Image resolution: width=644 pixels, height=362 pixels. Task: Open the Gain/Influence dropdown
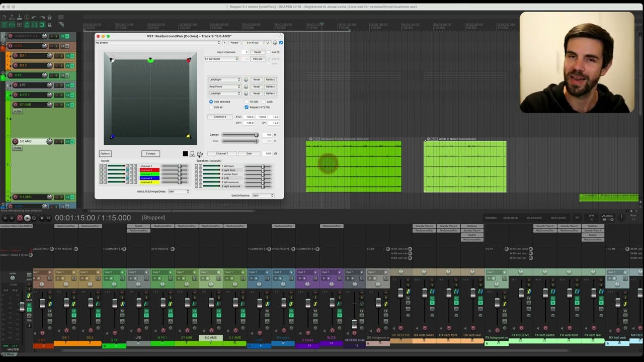pos(263,196)
